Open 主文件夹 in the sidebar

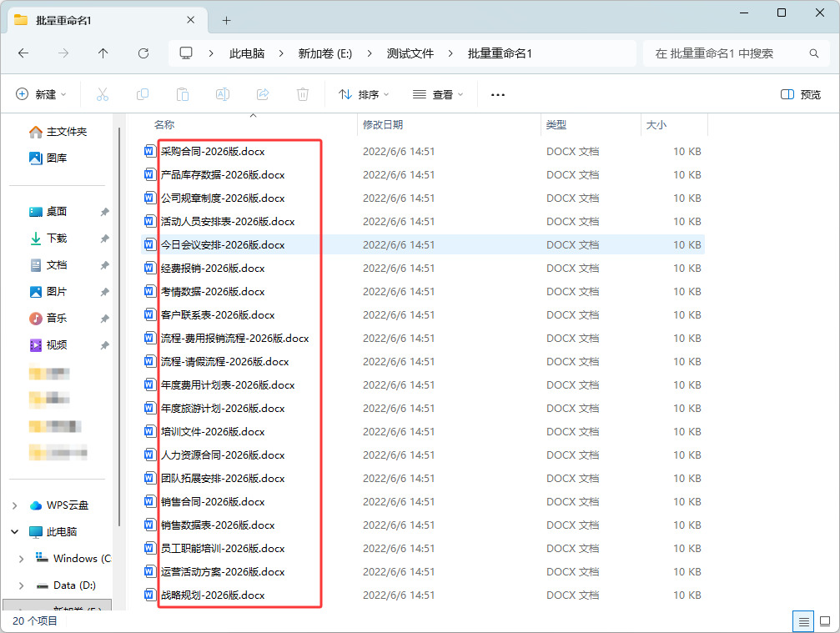(x=58, y=132)
